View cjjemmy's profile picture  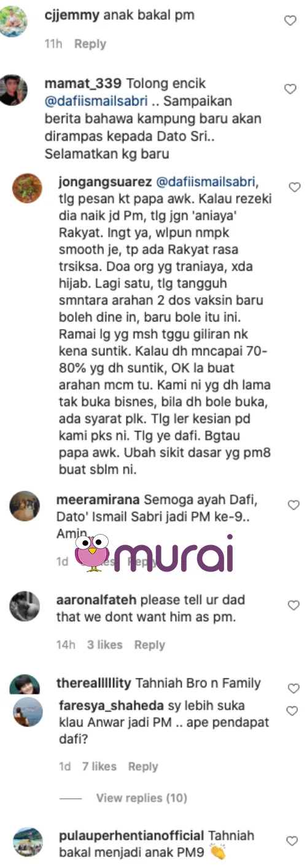click(14, 21)
